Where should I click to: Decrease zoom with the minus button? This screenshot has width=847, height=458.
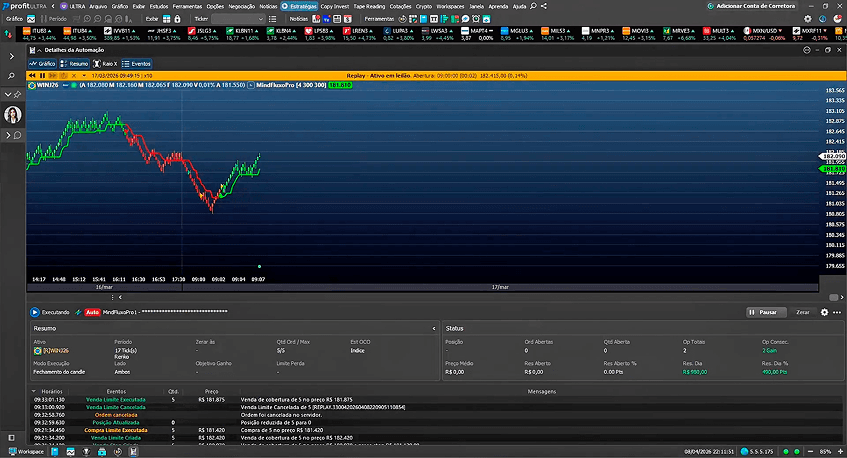click(810, 452)
